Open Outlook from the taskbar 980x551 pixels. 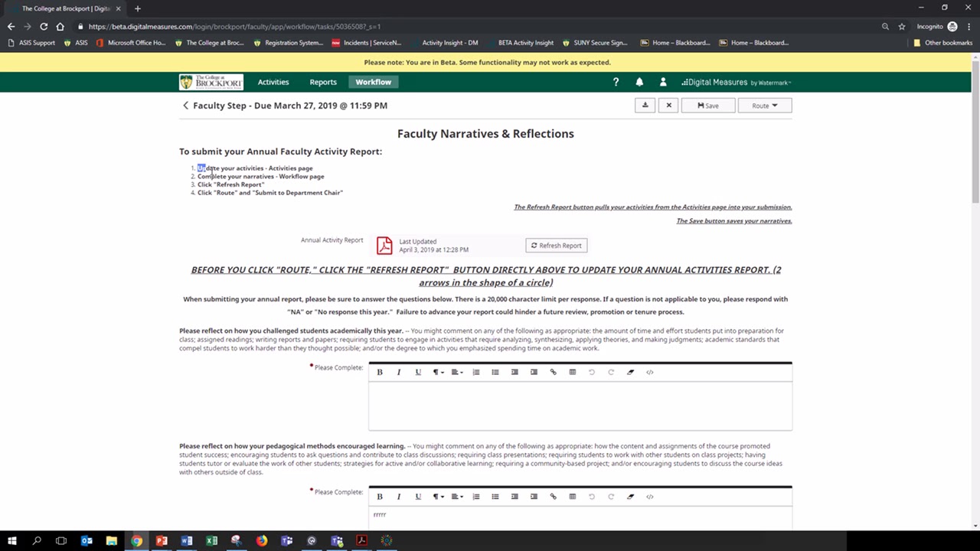coord(87,540)
